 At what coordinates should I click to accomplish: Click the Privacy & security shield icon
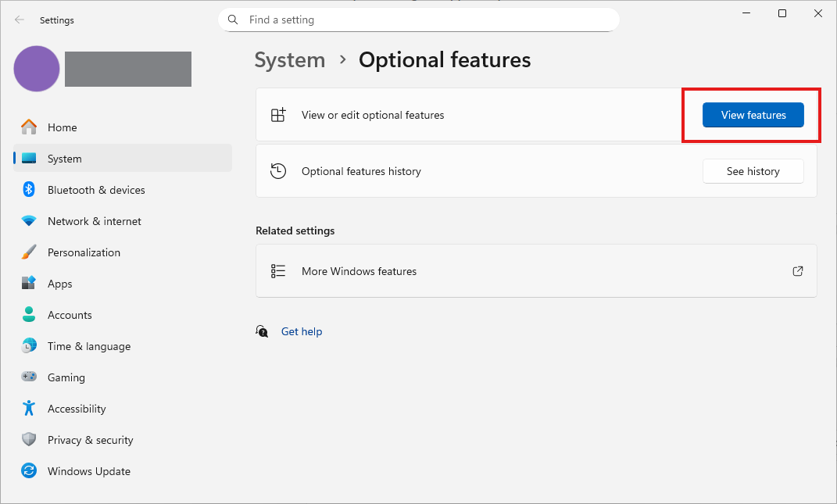point(29,440)
